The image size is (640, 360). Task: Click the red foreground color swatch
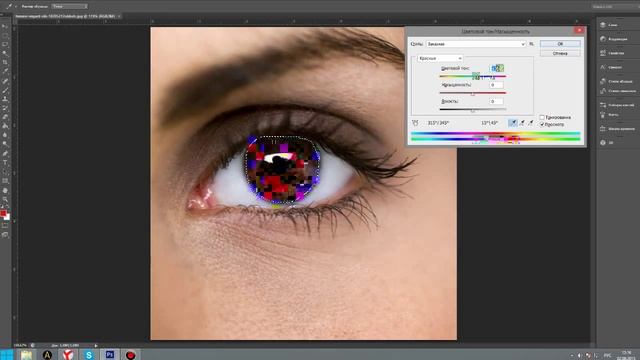3,213
